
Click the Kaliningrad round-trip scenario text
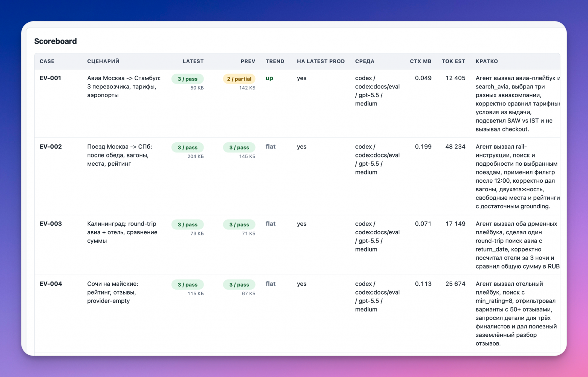coord(122,232)
